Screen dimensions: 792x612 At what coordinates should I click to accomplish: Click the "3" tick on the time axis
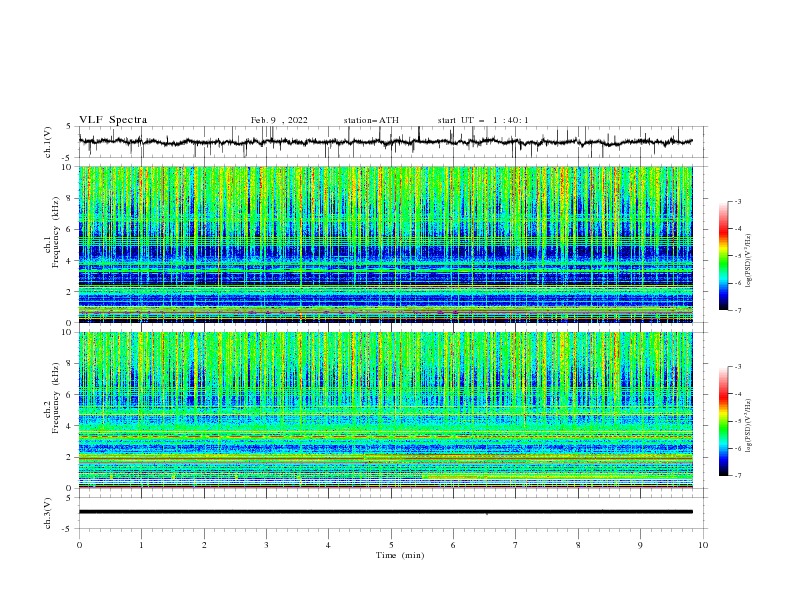click(266, 545)
